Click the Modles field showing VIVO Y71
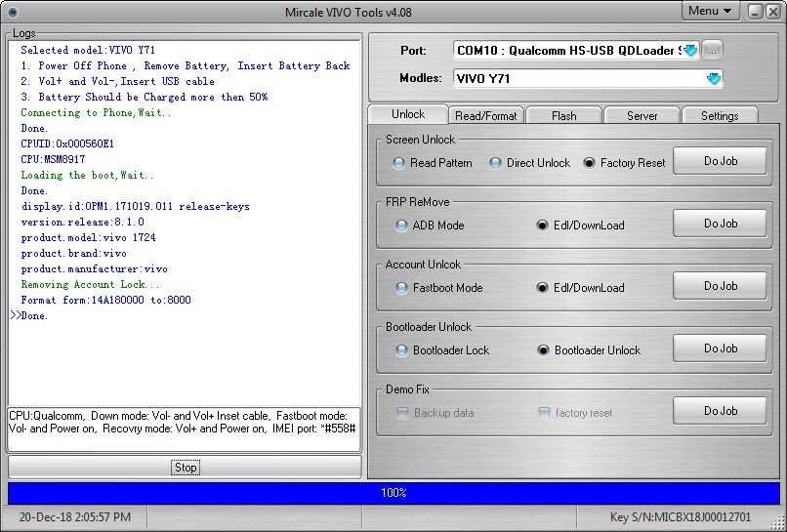Viewport: 787px width, 532px height. pyautogui.click(x=588, y=79)
